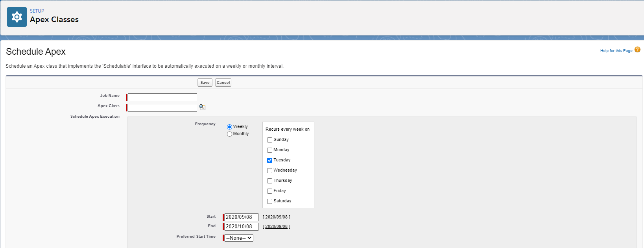Click the SETUP breadcrumb text
This screenshot has width=644, height=248.
tap(37, 11)
